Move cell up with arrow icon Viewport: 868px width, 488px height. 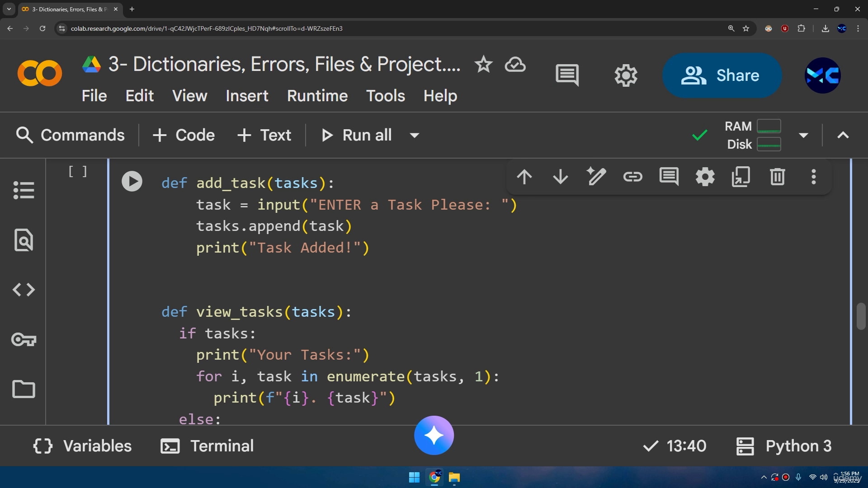[524, 177]
